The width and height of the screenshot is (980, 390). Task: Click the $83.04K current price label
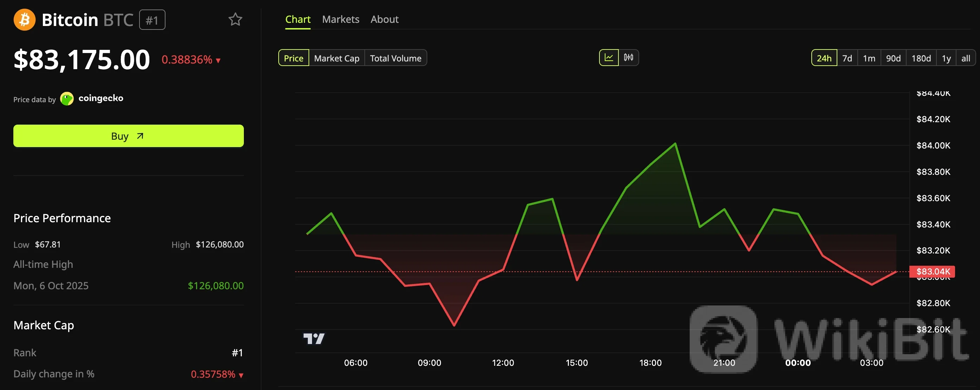click(932, 271)
